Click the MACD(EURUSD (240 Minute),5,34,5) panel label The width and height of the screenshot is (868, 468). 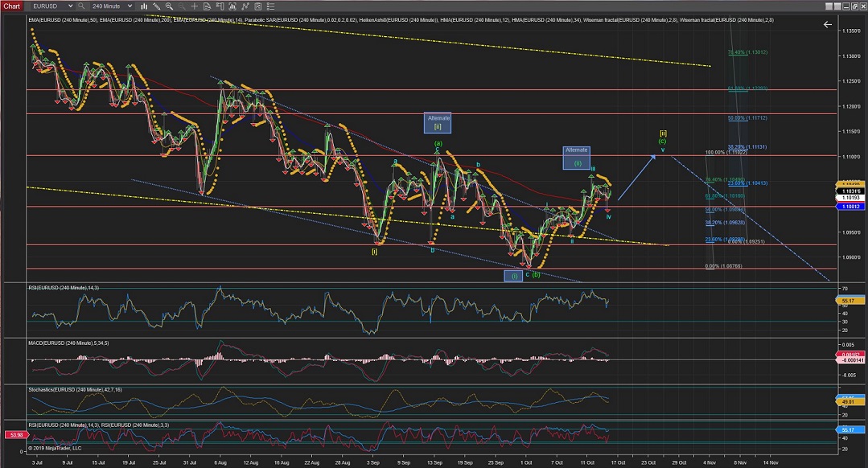click(x=68, y=343)
